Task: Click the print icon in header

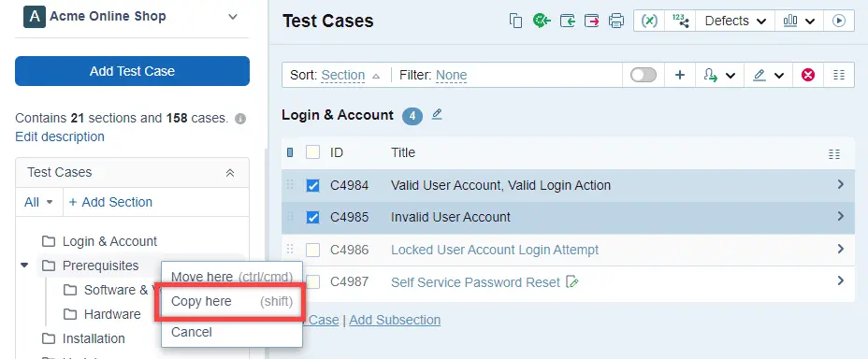Action: coord(616,21)
